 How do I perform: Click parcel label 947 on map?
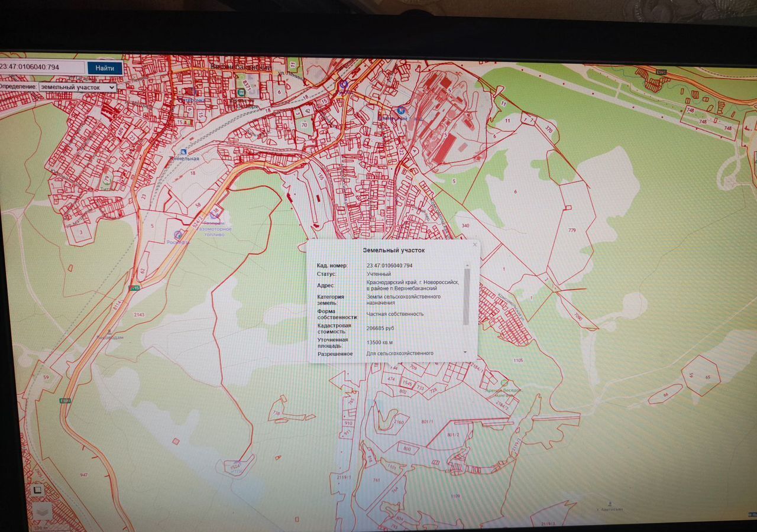[84, 475]
